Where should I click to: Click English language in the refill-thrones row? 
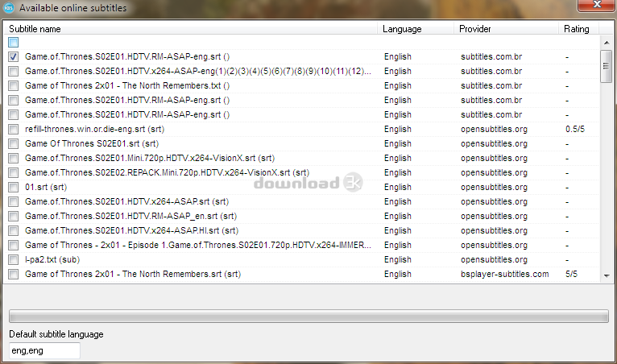coord(397,129)
